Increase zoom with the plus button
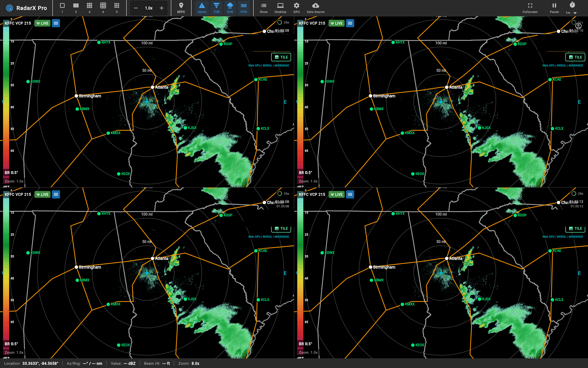588x368 pixels. (x=162, y=8)
